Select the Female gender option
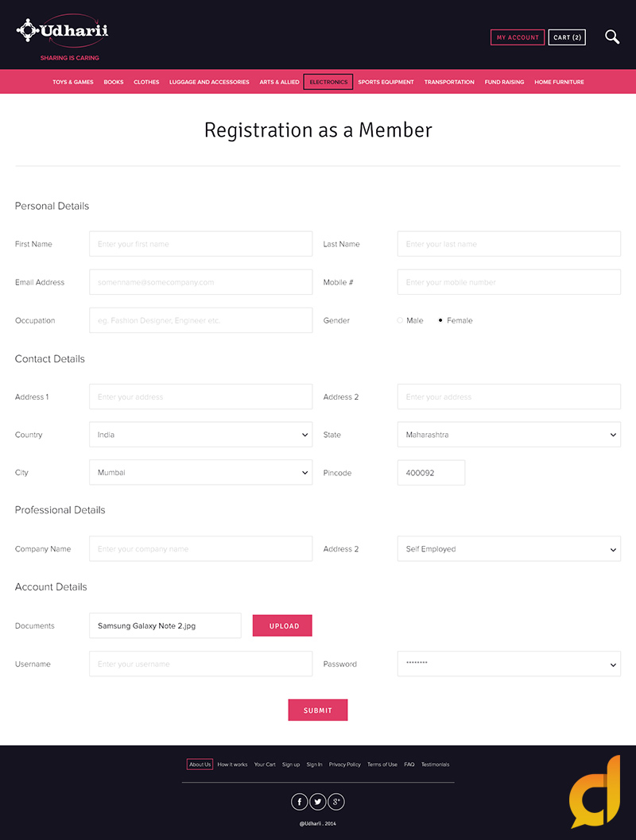The image size is (636, 840). (x=441, y=320)
